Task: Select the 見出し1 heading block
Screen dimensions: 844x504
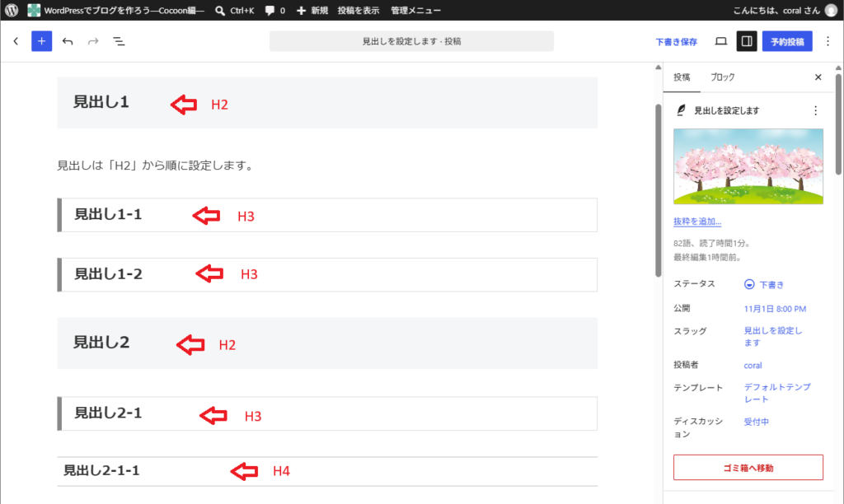Action: (327, 103)
